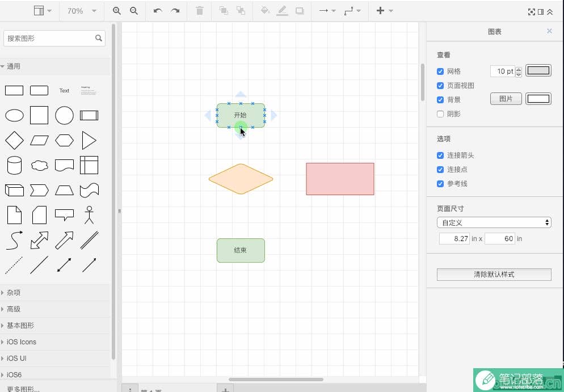Select the triangle shape
Screen dimensions: 564x392
(89, 140)
